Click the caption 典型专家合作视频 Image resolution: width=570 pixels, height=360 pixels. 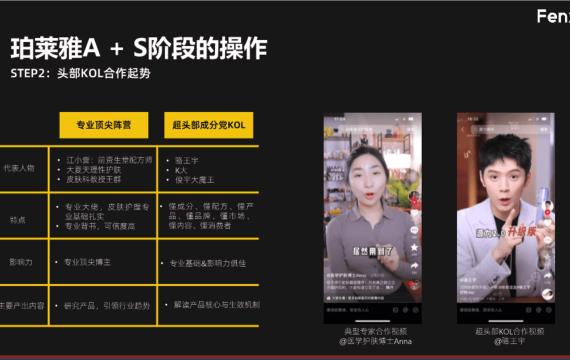click(x=376, y=331)
